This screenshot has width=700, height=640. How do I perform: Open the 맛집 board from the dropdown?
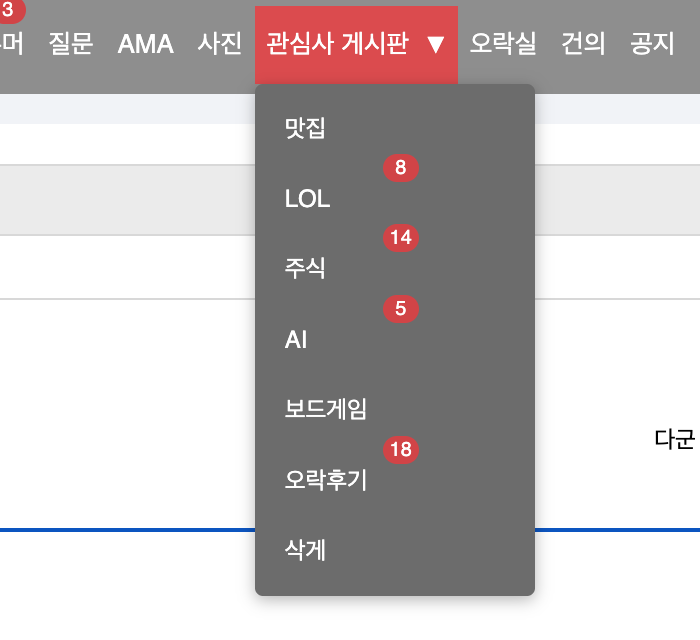tap(305, 129)
